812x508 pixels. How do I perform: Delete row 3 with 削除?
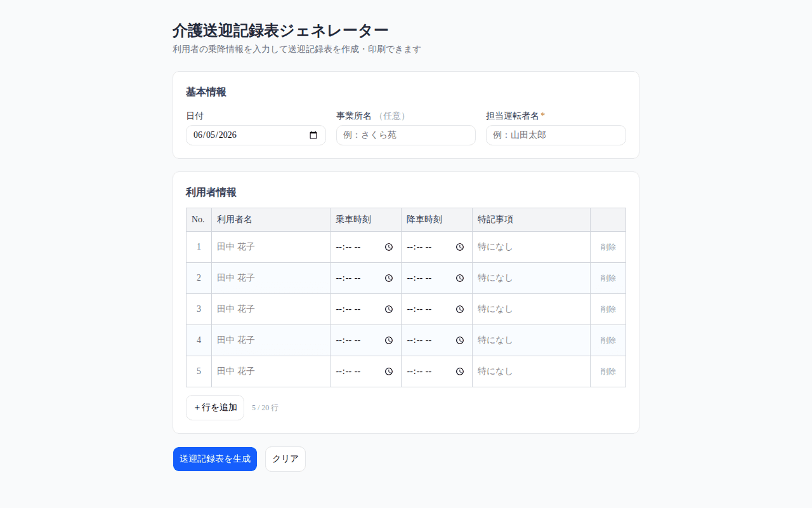click(x=608, y=309)
